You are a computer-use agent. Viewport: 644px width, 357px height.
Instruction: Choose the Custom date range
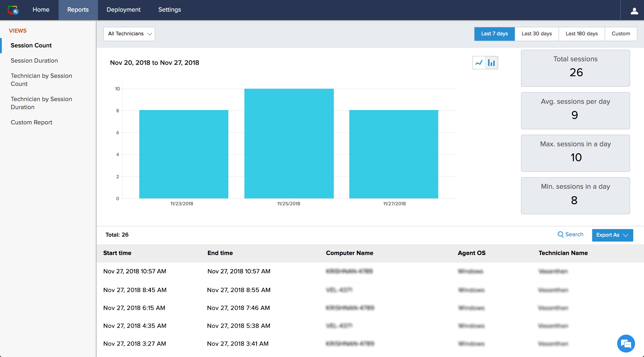(621, 34)
